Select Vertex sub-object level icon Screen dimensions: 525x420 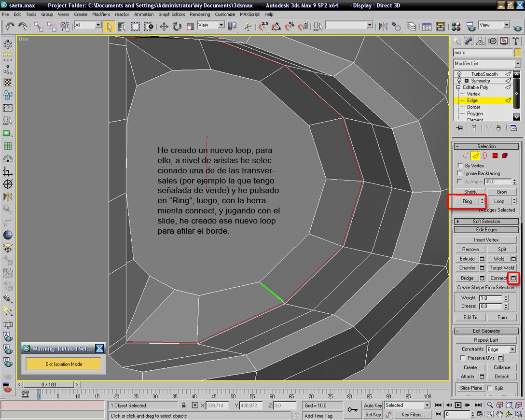pos(465,156)
